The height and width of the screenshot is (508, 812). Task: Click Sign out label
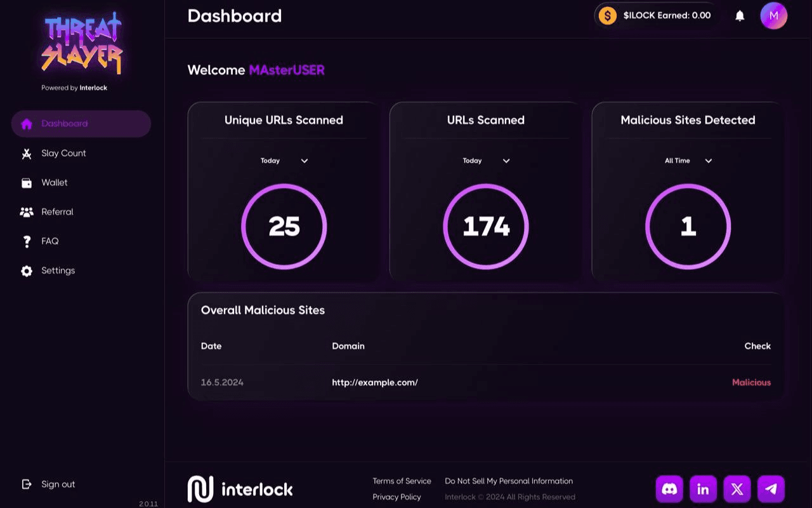coord(58,484)
